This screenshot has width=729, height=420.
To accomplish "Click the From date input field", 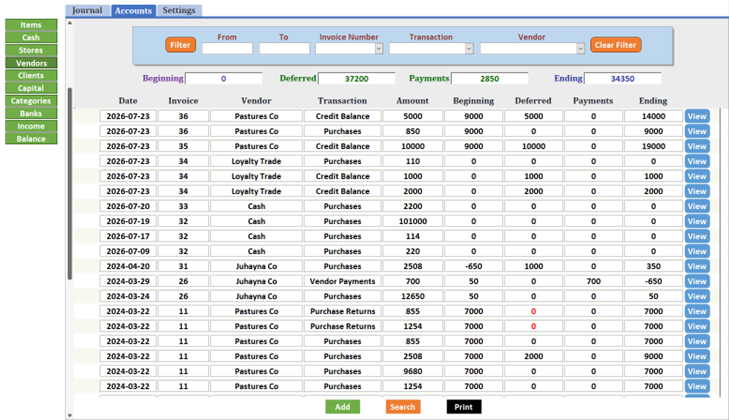I will click(227, 48).
